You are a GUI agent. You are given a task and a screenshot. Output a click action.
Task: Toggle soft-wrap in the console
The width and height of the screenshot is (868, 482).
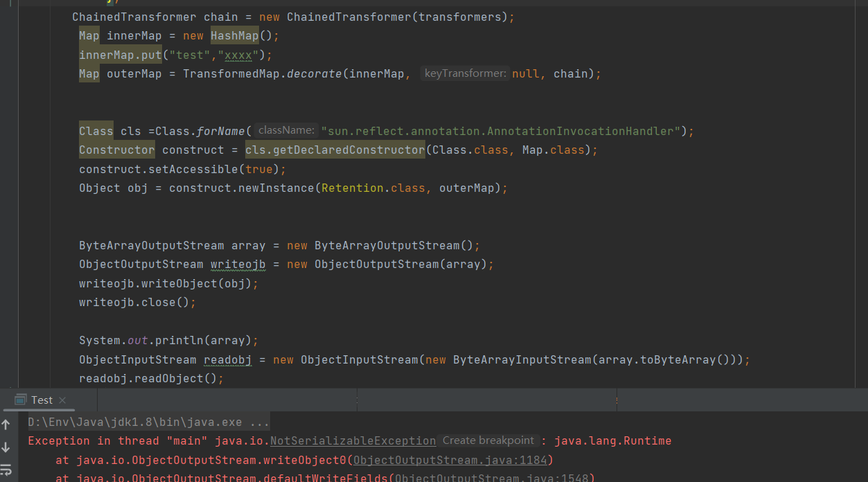coord(6,470)
